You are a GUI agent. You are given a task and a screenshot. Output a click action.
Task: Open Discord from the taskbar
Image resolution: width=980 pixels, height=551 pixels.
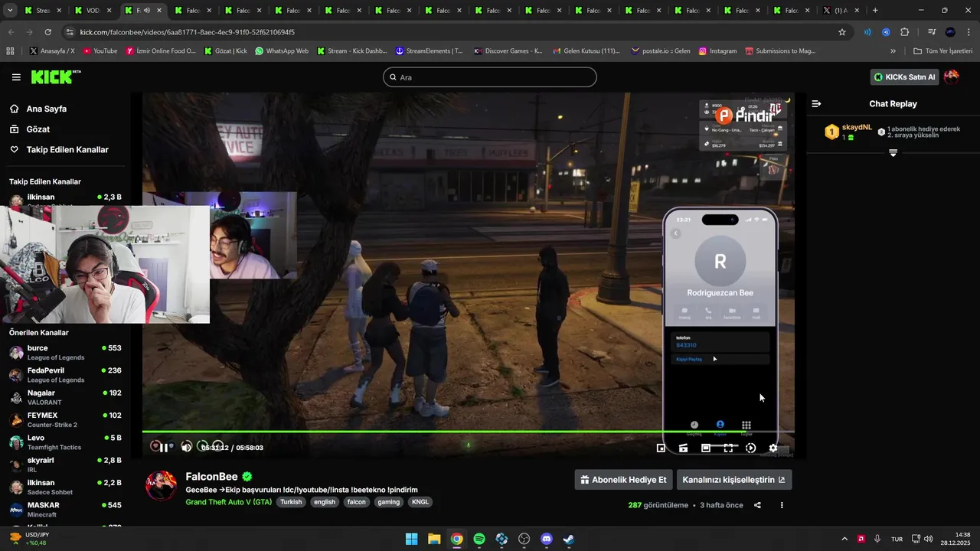click(x=546, y=539)
